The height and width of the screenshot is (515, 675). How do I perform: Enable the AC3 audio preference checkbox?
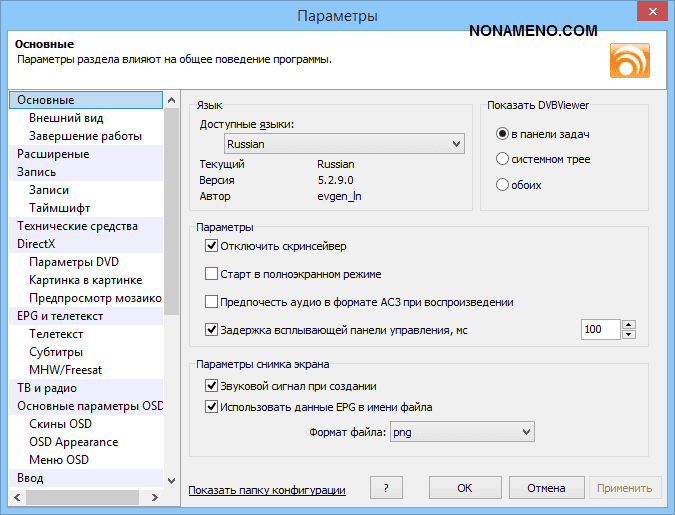point(211,301)
